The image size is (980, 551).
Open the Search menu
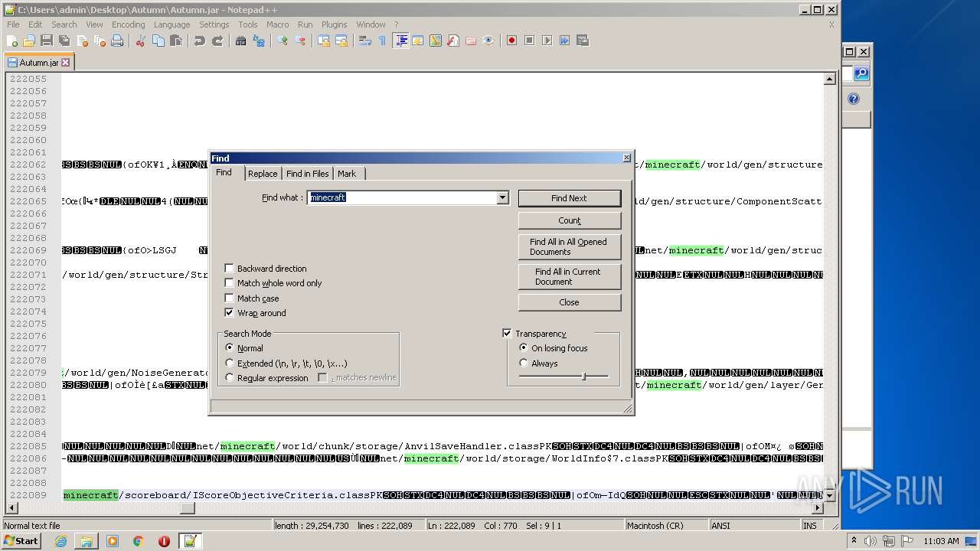64,24
